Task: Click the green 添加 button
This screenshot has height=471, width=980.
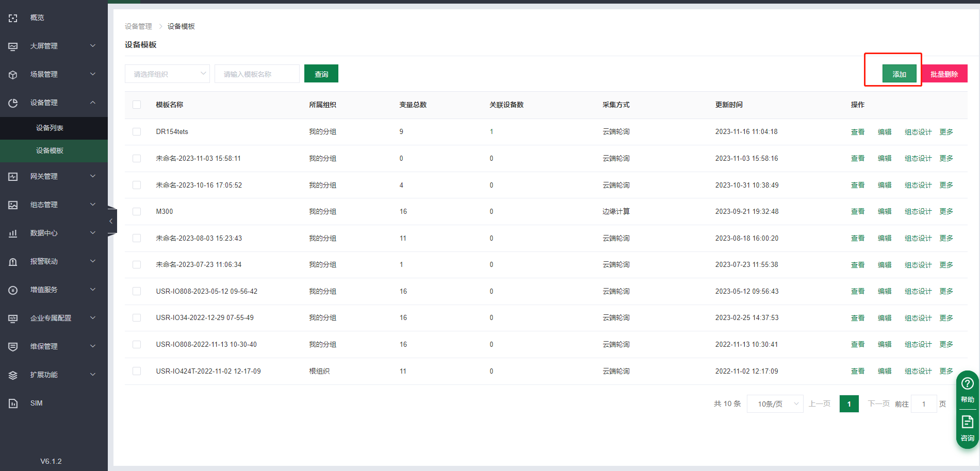Action: pos(899,74)
